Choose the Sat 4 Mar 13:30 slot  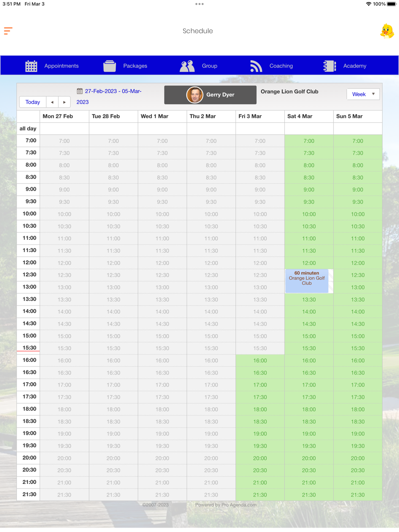(309, 299)
